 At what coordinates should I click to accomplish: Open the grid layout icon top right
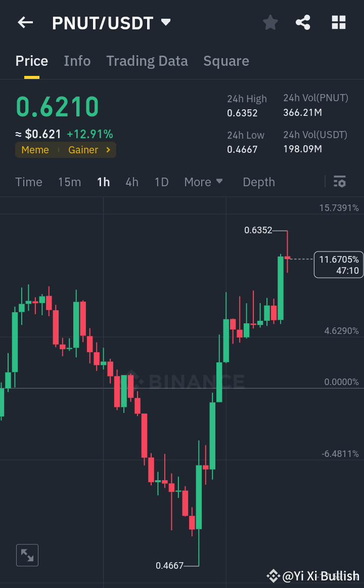pyautogui.click(x=338, y=22)
